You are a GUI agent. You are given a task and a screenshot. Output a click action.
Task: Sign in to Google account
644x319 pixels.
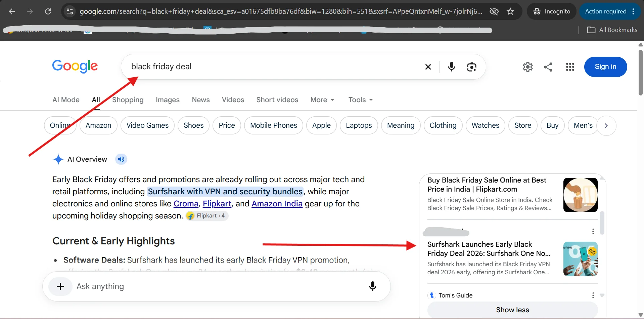[605, 67]
